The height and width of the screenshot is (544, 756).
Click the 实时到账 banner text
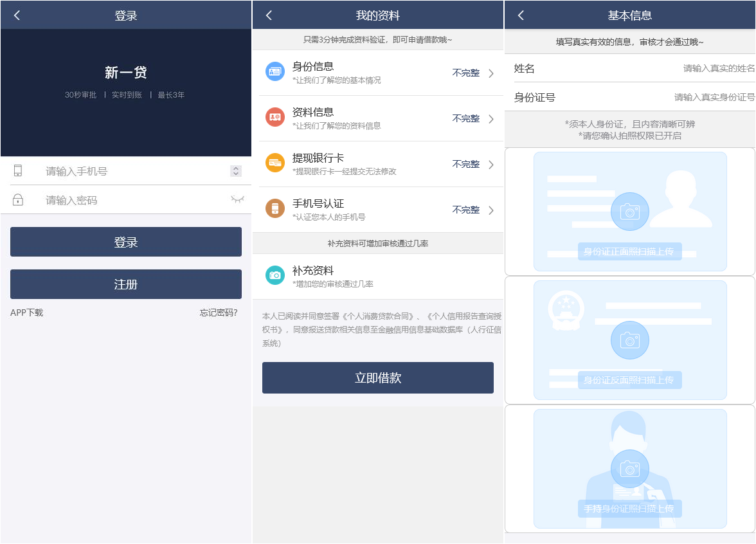pos(127,95)
